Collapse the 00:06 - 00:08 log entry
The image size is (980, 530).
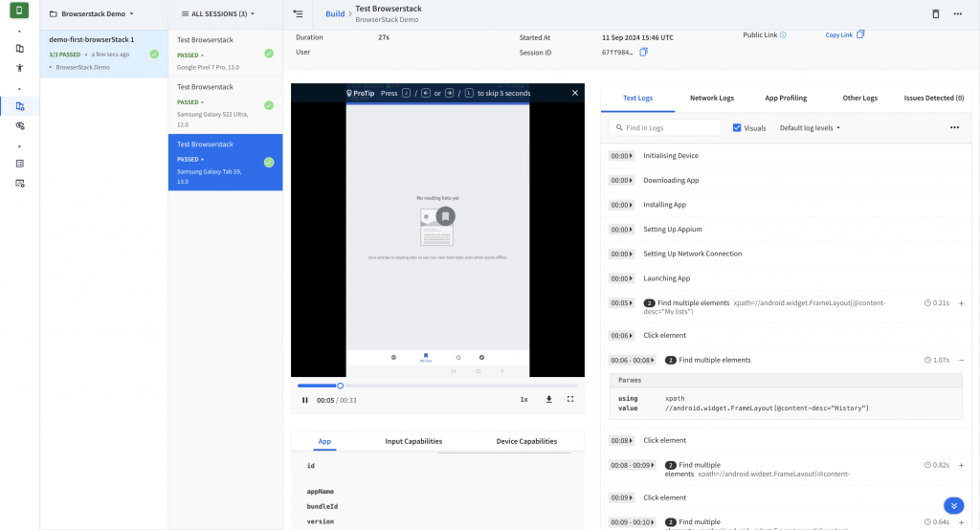(x=961, y=360)
